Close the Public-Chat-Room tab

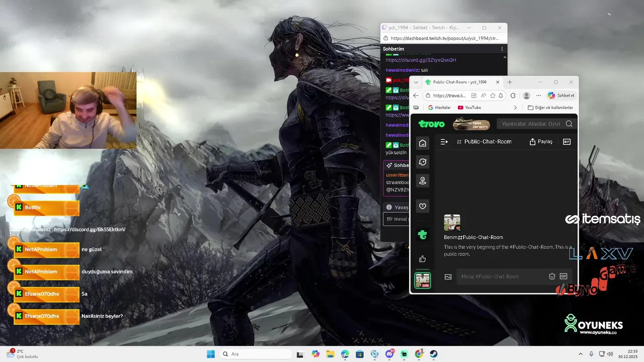click(x=498, y=82)
